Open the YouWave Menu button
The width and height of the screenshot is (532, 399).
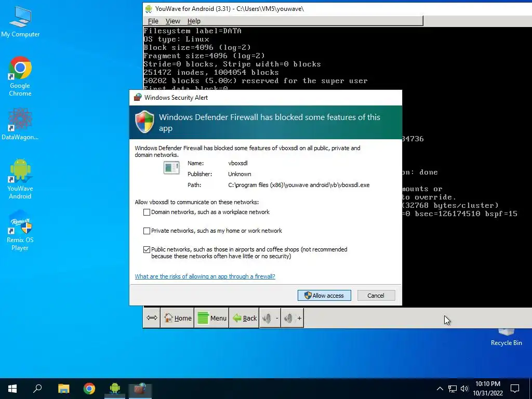click(x=212, y=318)
